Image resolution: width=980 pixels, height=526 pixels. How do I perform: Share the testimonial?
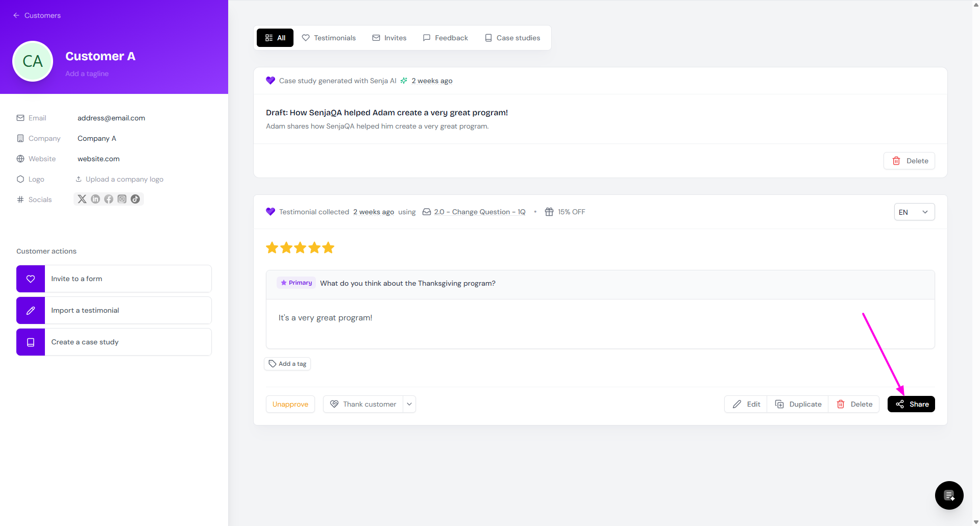pos(911,404)
